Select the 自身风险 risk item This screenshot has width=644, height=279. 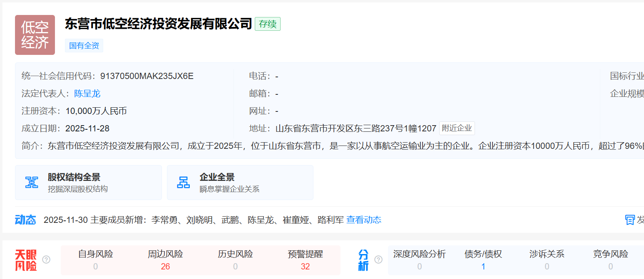click(x=95, y=260)
